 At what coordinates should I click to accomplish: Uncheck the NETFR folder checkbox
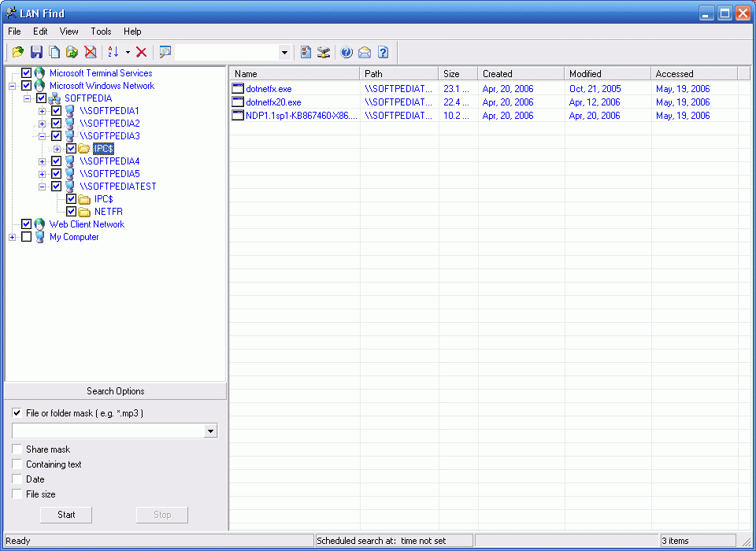click(72, 211)
